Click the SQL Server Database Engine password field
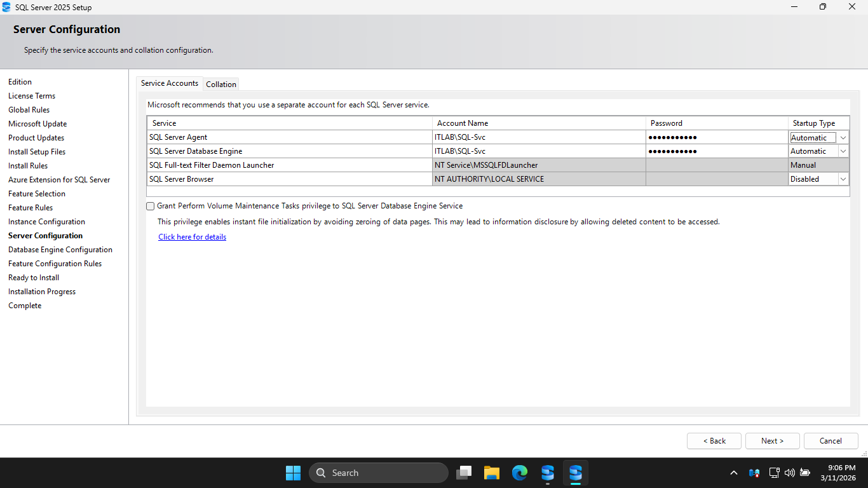This screenshot has width=868, height=488. click(x=716, y=151)
